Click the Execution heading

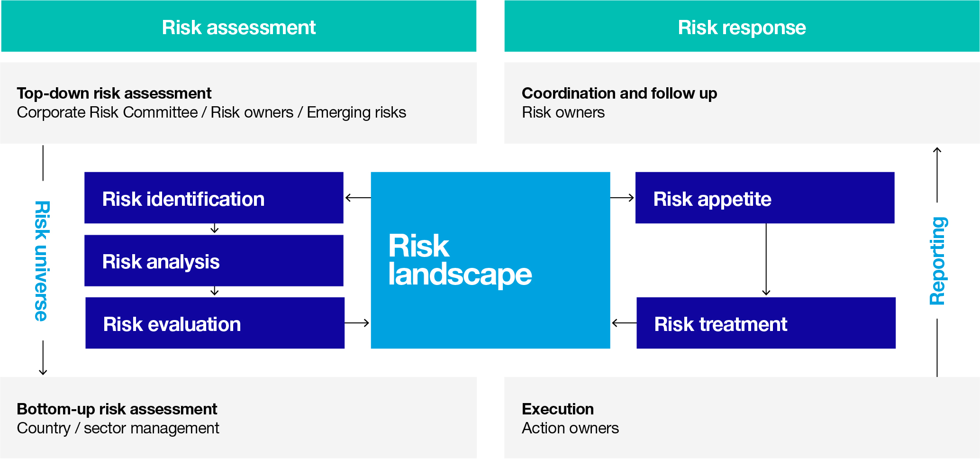pyautogui.click(x=557, y=409)
